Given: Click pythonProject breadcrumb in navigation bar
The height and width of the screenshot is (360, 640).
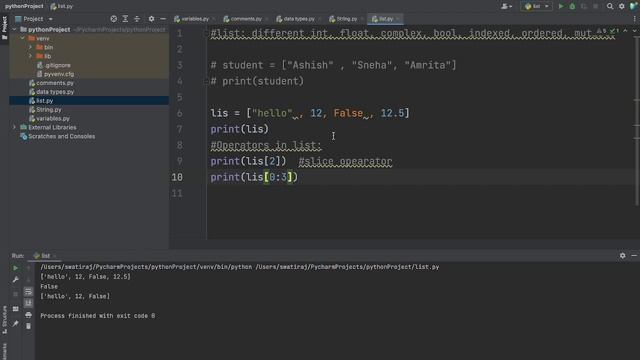Looking at the screenshot, I should click(x=24, y=6).
